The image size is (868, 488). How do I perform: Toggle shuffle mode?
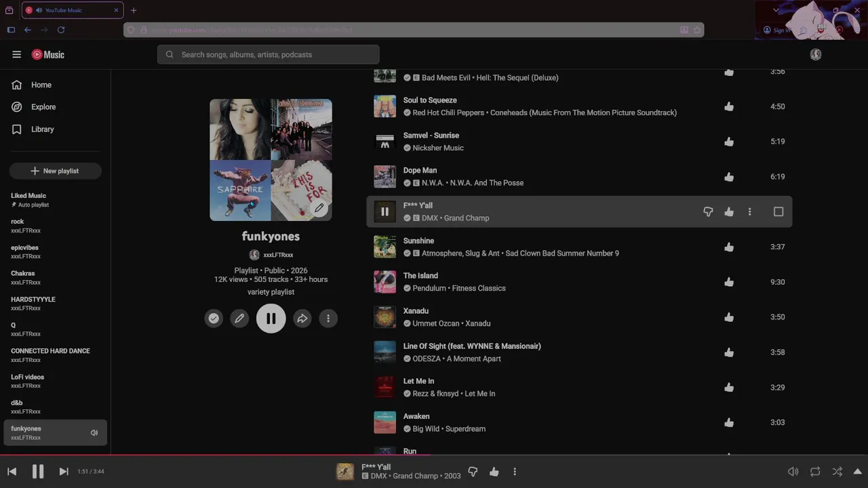[x=837, y=472]
